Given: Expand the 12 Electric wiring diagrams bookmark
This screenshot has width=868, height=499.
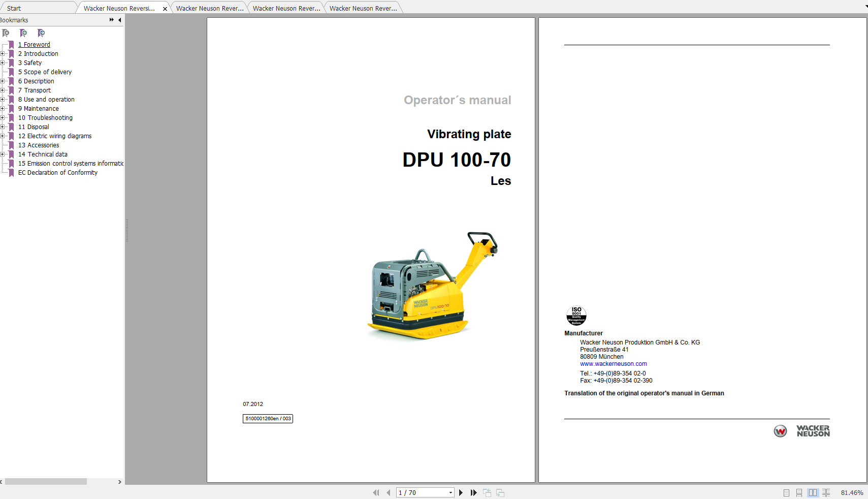Looking at the screenshot, I should click(3, 136).
